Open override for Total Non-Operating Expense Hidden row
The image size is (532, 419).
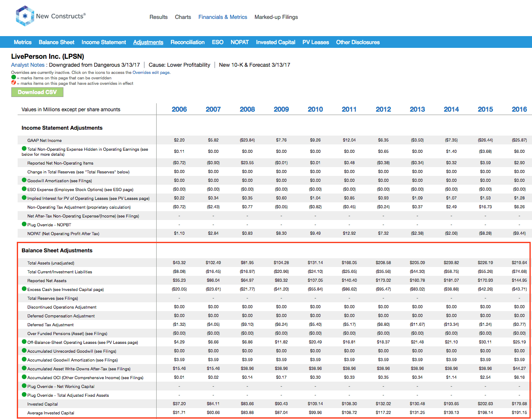[x=24, y=149]
